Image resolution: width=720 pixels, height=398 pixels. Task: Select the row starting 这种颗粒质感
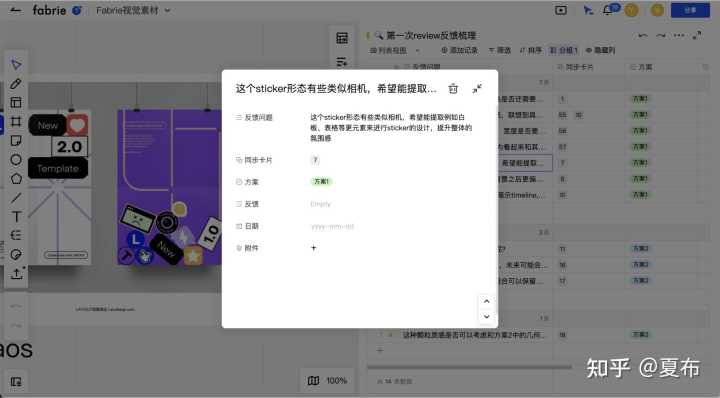pos(473,335)
